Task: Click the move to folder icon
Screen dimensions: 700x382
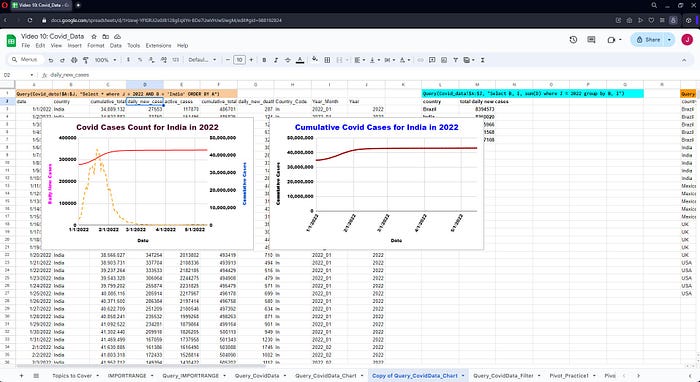Action: [105, 37]
